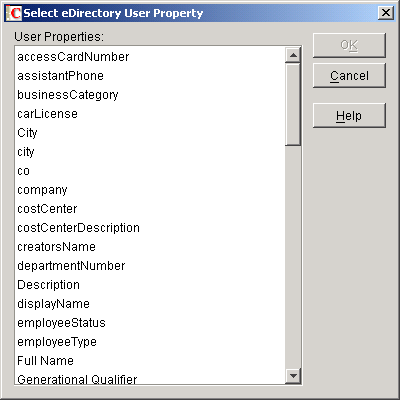Click the grayed-out OK button
The image size is (400, 400).
point(349,45)
